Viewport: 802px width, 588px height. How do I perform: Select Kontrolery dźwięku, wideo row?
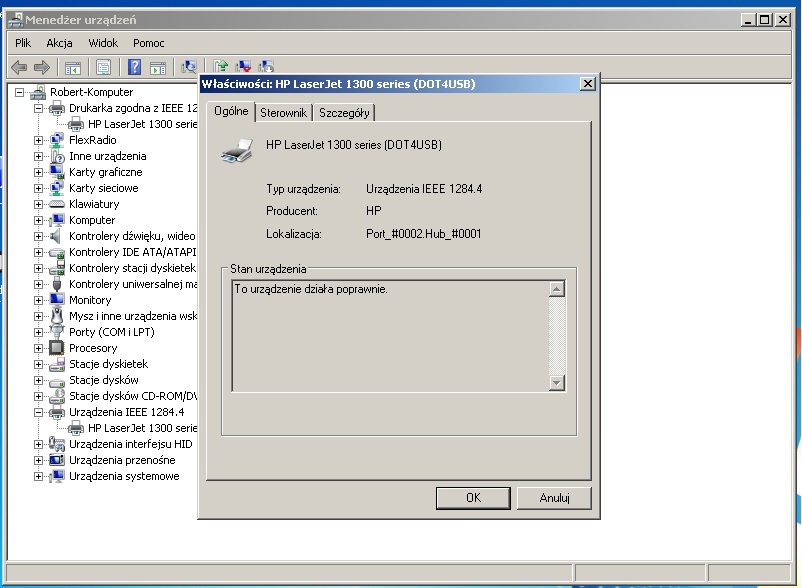(132, 236)
